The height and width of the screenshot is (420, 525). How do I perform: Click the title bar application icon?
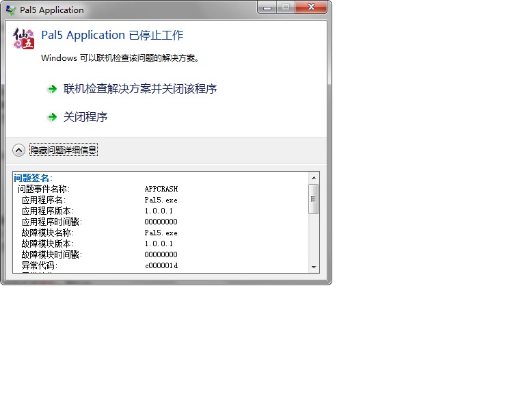(x=11, y=10)
